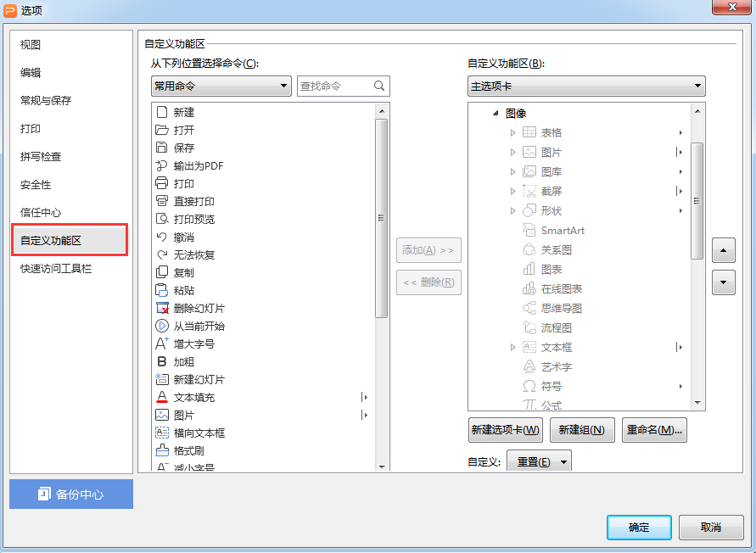Click the 直接打印 printer icon
756x553 pixels.
coord(161,201)
